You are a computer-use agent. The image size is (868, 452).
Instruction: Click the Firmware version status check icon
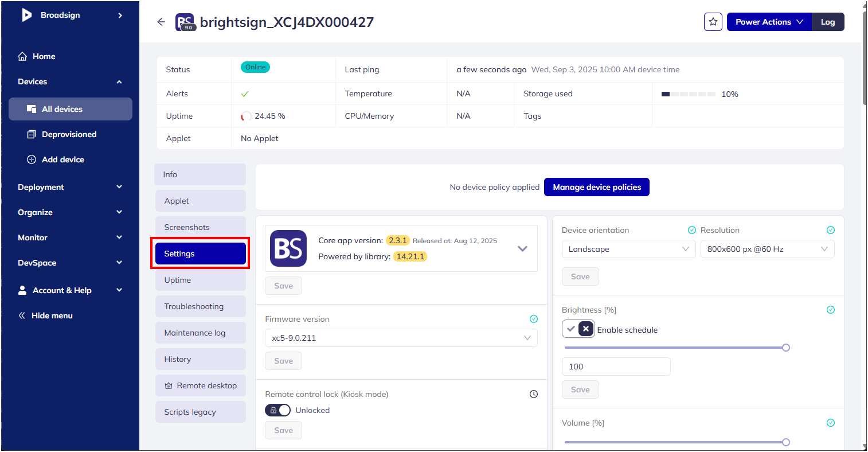pyautogui.click(x=534, y=319)
